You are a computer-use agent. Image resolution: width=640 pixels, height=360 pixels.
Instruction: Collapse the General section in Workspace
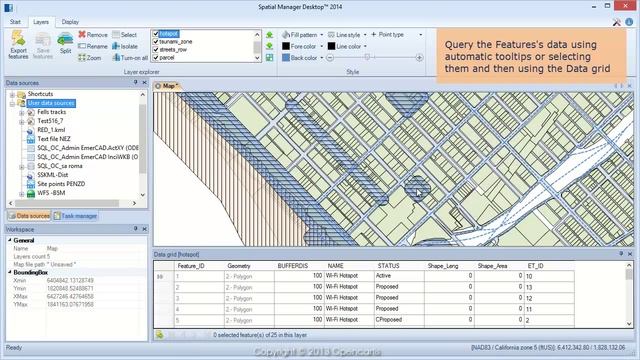tap(10, 240)
